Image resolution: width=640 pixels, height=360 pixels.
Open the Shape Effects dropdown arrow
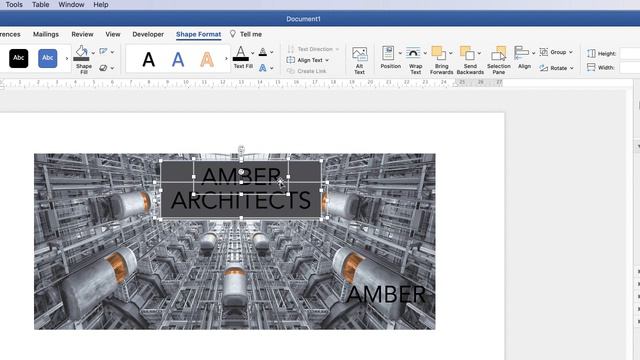pos(112,68)
